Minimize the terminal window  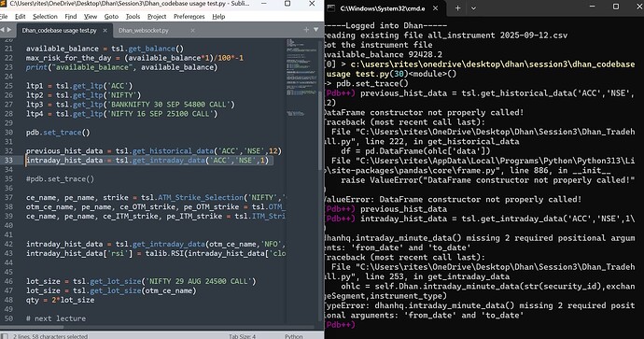tap(592, 7)
